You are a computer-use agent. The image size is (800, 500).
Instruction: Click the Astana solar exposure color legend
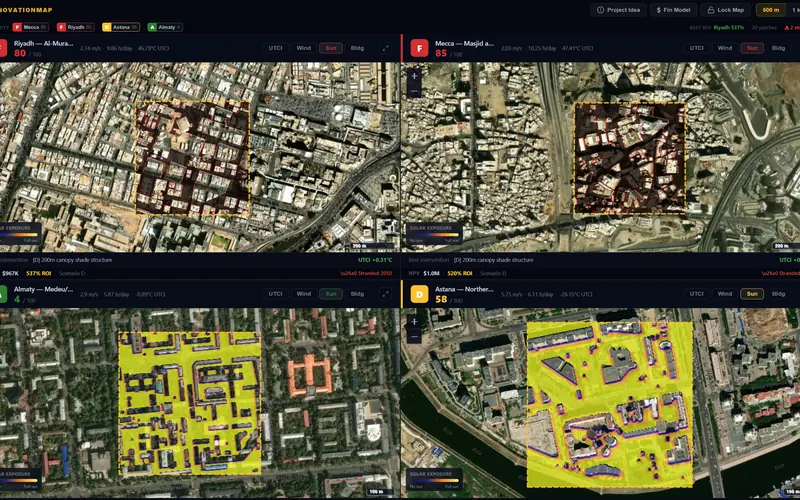[x=435, y=481]
